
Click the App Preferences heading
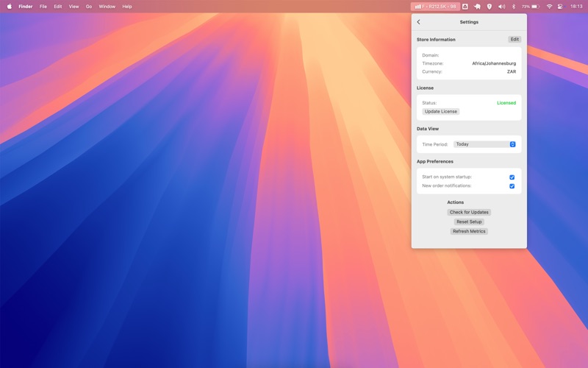[435, 161]
